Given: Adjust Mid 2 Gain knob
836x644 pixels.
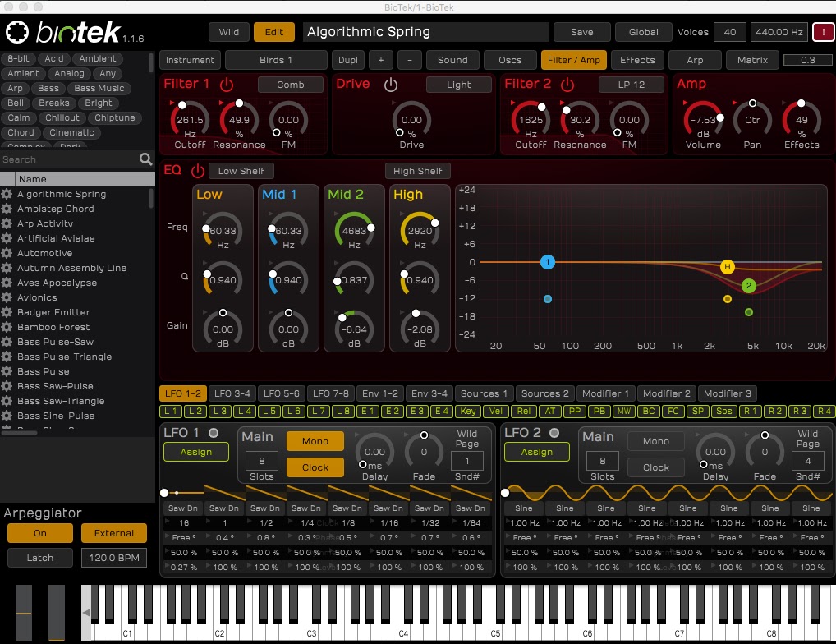Looking at the screenshot, I should point(354,329).
